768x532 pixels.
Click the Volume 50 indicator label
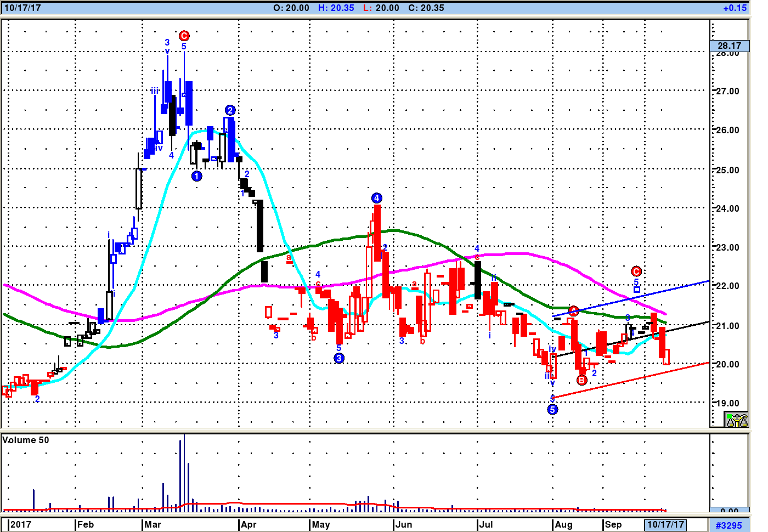pos(26,440)
